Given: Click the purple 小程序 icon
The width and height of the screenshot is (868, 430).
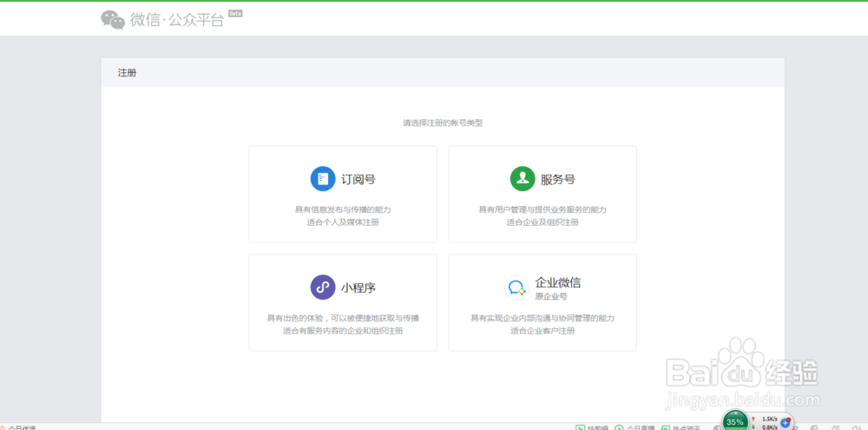Looking at the screenshot, I should (x=323, y=288).
